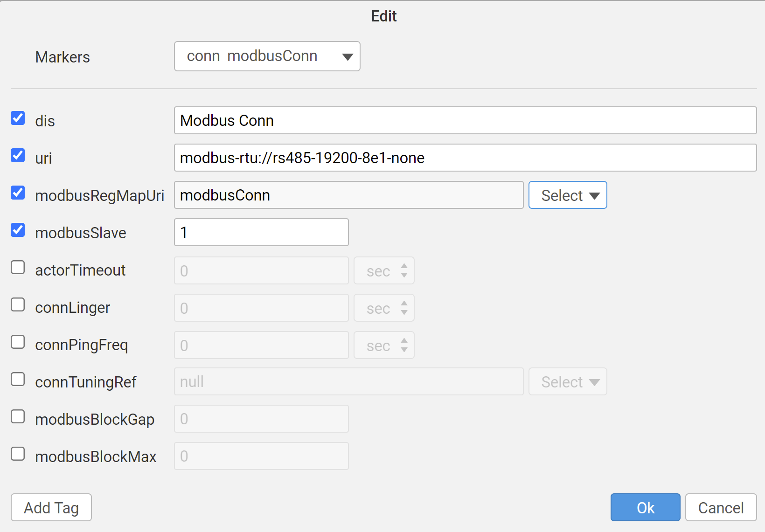Focus the modbusSlave number field

261,233
